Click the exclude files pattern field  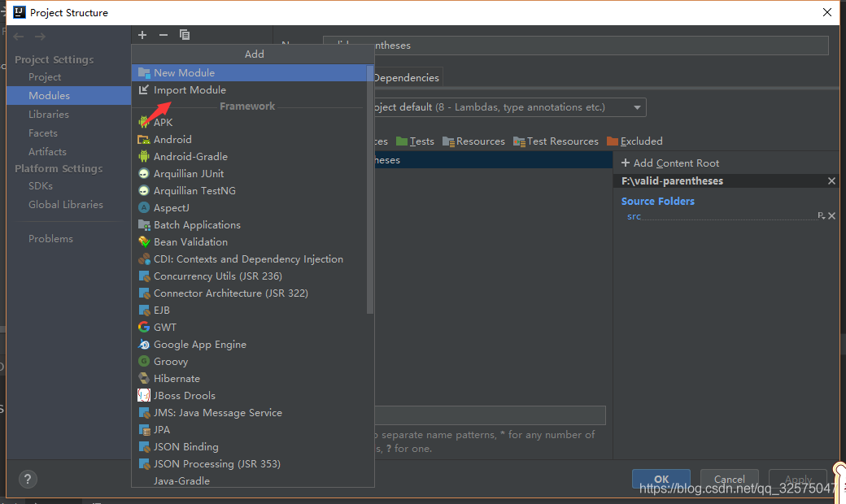[490, 415]
